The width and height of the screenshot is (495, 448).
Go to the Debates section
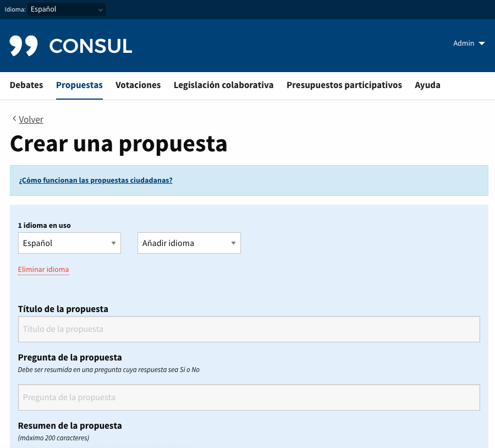tap(26, 85)
